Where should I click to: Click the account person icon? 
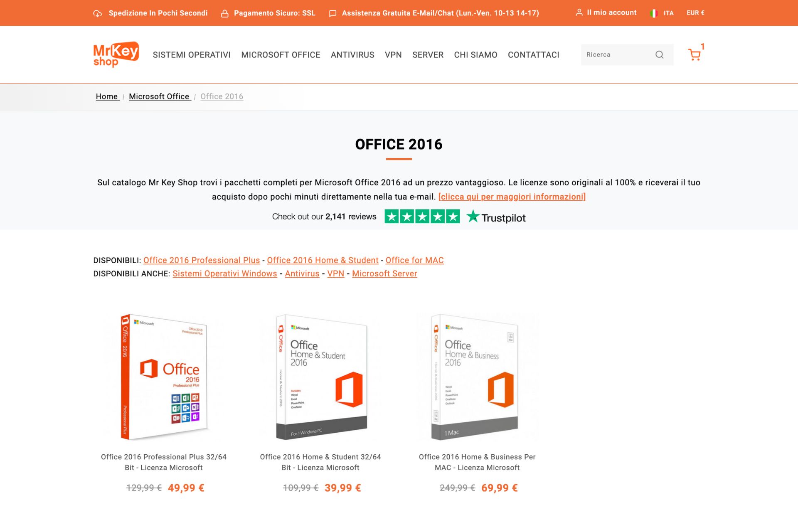[579, 13]
